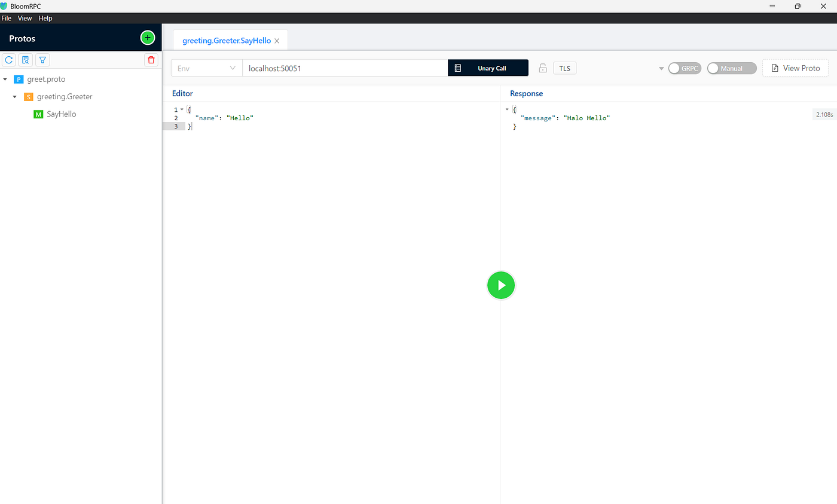Open the File menu
Image resolution: width=837 pixels, height=504 pixels.
tap(7, 18)
